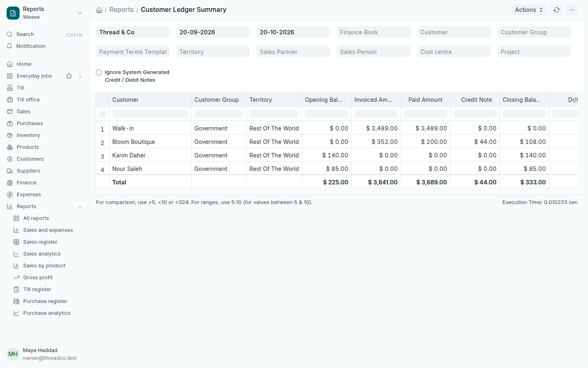
Task: Click the from date field 20-09-2026
Action: point(213,32)
